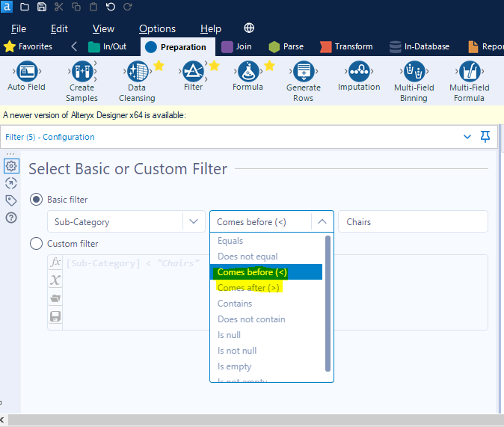Click the Auto Field tool icon
The width and height of the screenshot is (504, 427).
point(26,72)
